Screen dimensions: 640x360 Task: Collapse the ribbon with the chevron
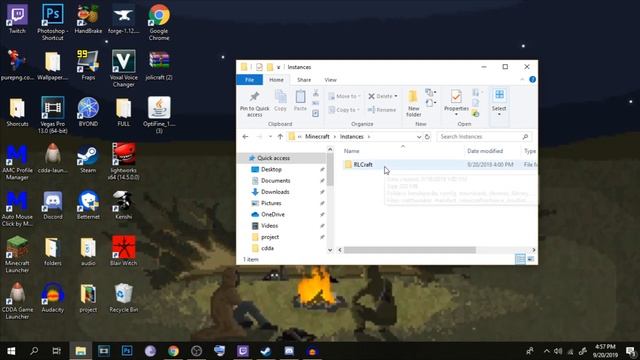522,80
